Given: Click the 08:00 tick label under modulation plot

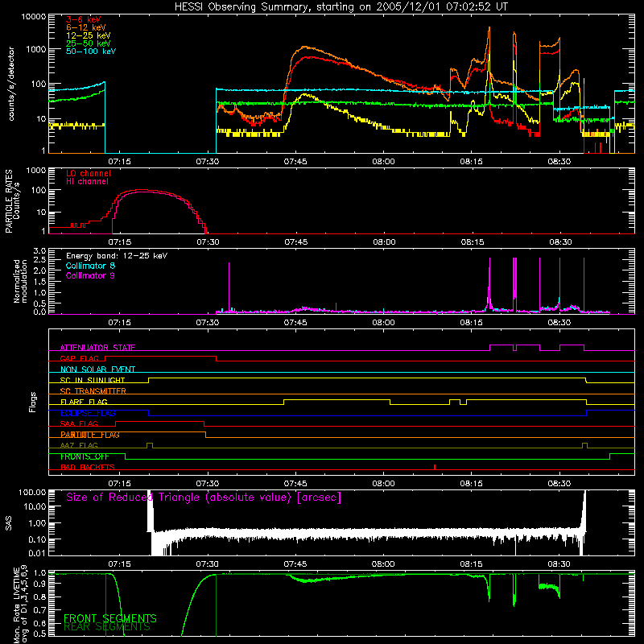Looking at the screenshot, I should (x=383, y=323).
